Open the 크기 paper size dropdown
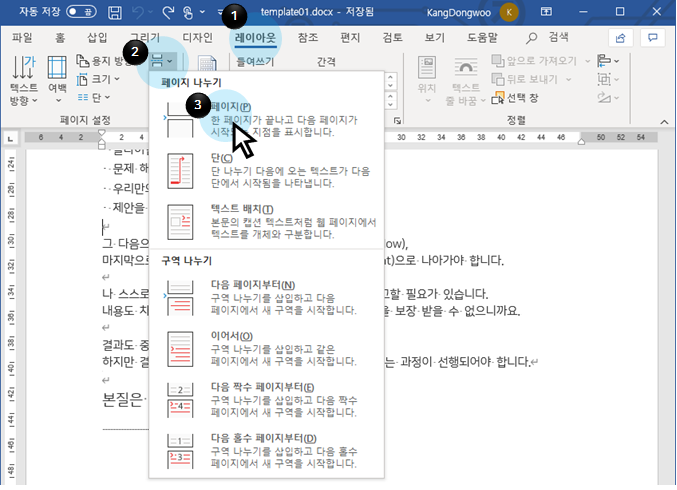 [x=98, y=79]
